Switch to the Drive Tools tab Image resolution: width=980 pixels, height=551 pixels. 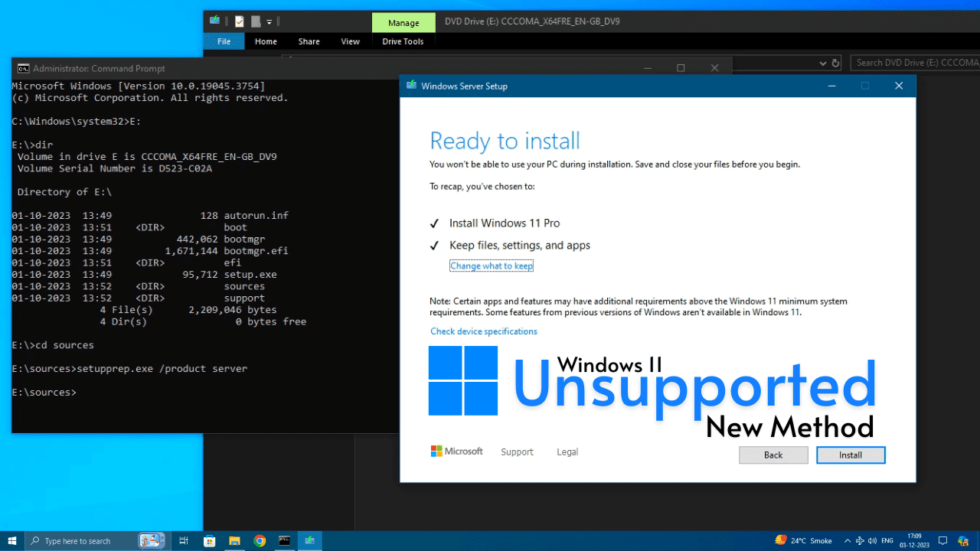point(403,41)
